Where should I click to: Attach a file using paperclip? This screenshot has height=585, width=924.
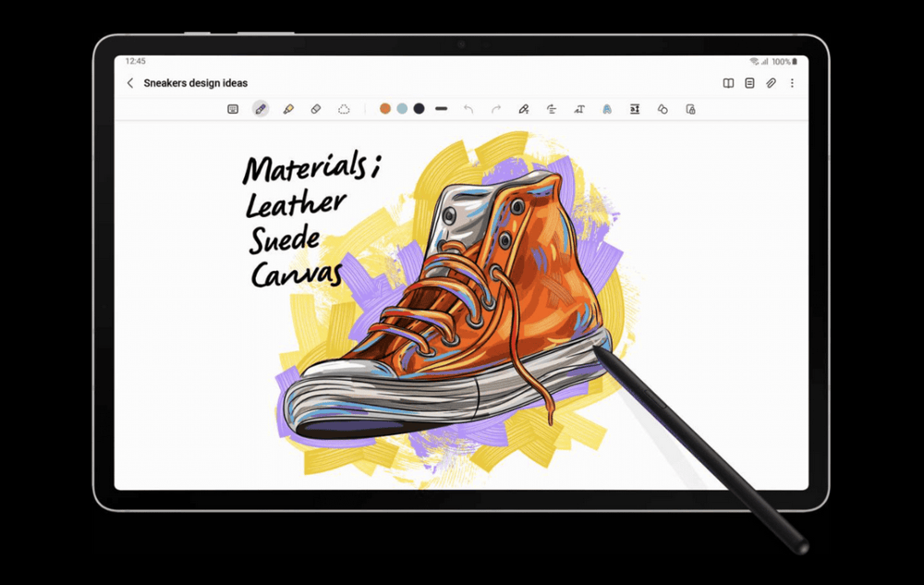pyautogui.click(x=771, y=83)
